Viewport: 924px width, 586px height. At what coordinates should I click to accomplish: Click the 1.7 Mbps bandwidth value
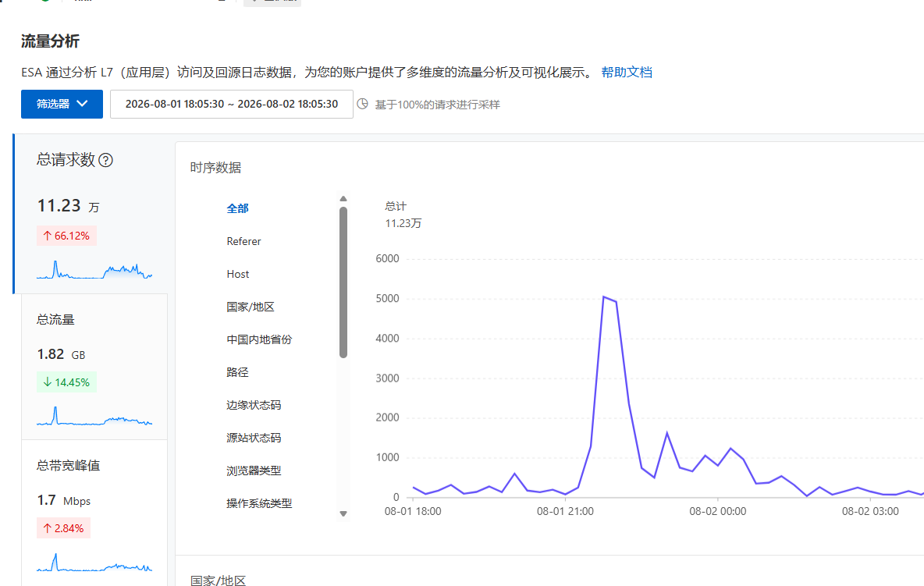pyautogui.click(x=64, y=501)
